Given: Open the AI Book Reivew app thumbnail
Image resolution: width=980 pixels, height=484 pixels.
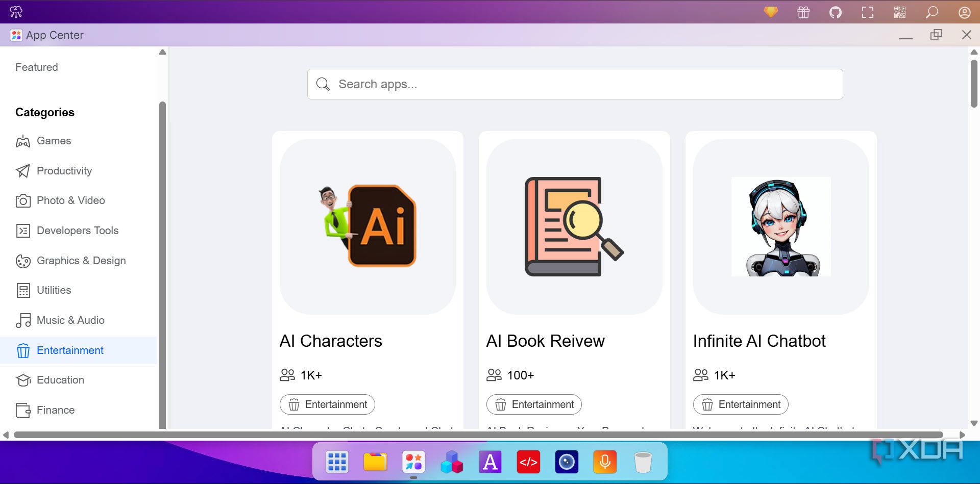Looking at the screenshot, I should (574, 226).
